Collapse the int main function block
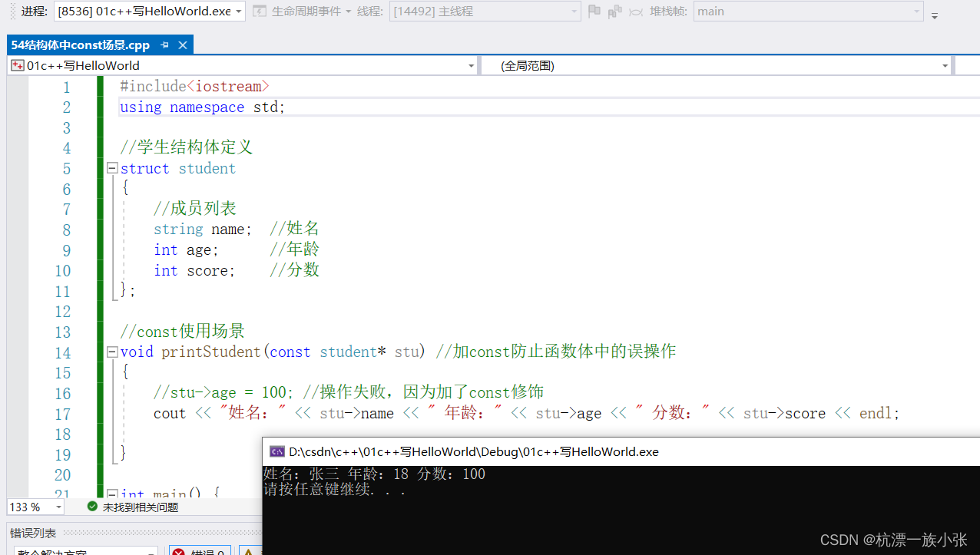 tap(112, 494)
